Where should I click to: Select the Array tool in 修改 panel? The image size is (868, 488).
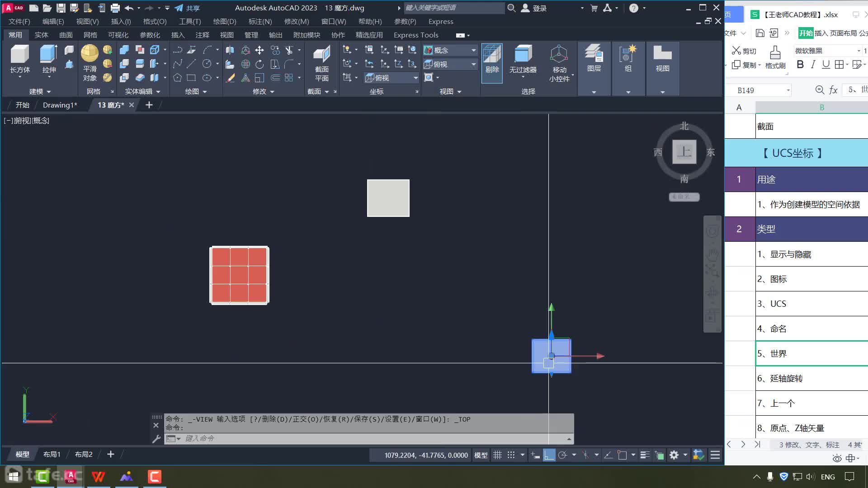pyautogui.click(x=289, y=78)
